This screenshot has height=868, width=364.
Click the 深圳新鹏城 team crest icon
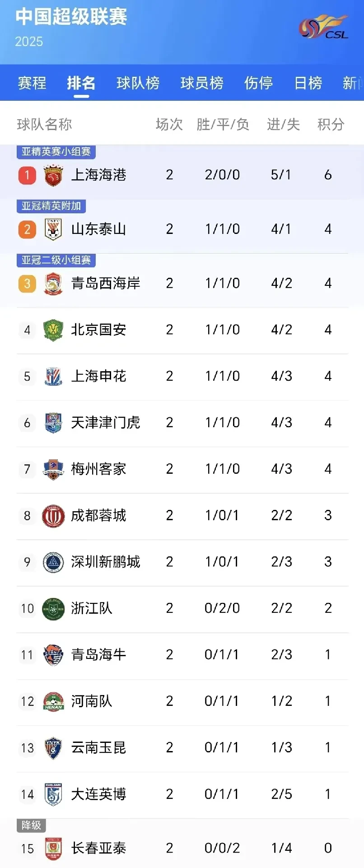point(53,562)
